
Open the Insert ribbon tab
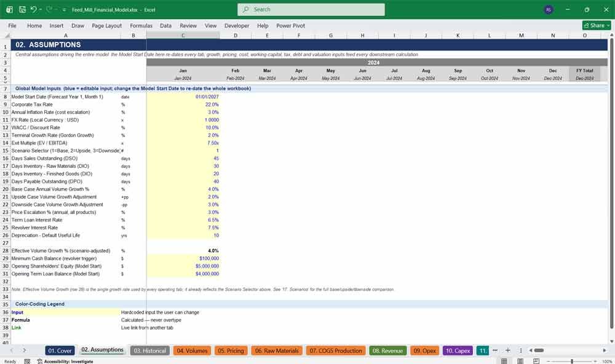pos(57,25)
